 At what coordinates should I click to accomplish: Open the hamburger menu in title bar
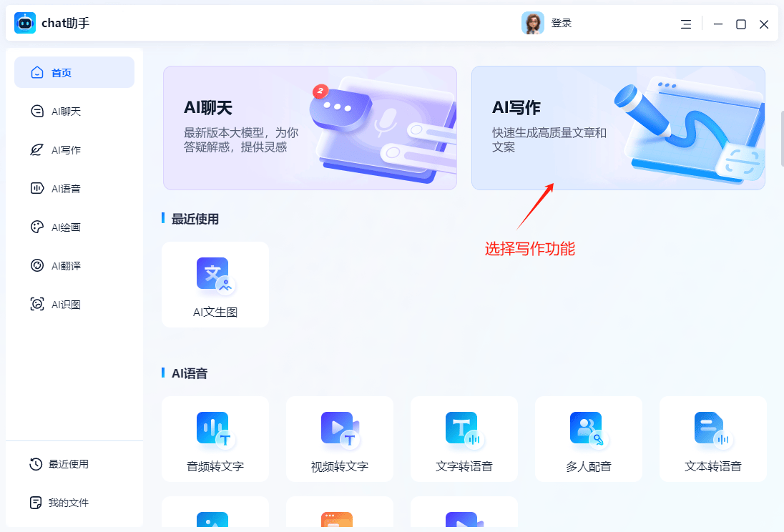pyautogui.click(x=686, y=24)
